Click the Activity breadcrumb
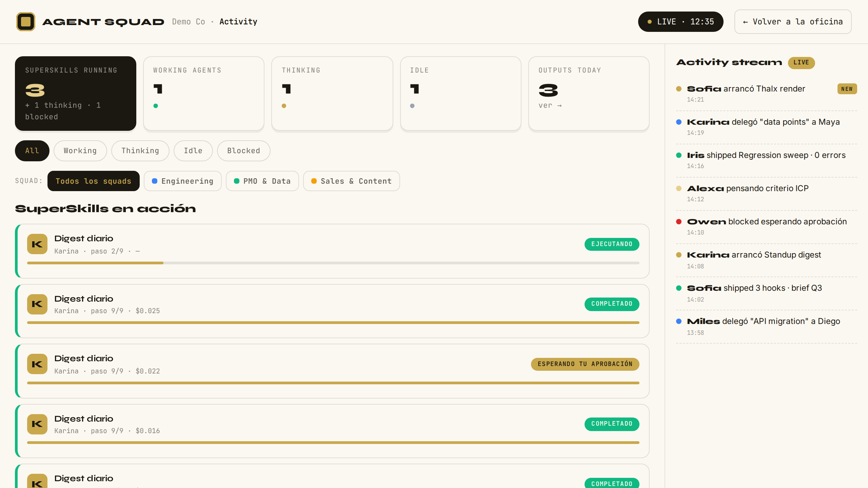 click(238, 22)
